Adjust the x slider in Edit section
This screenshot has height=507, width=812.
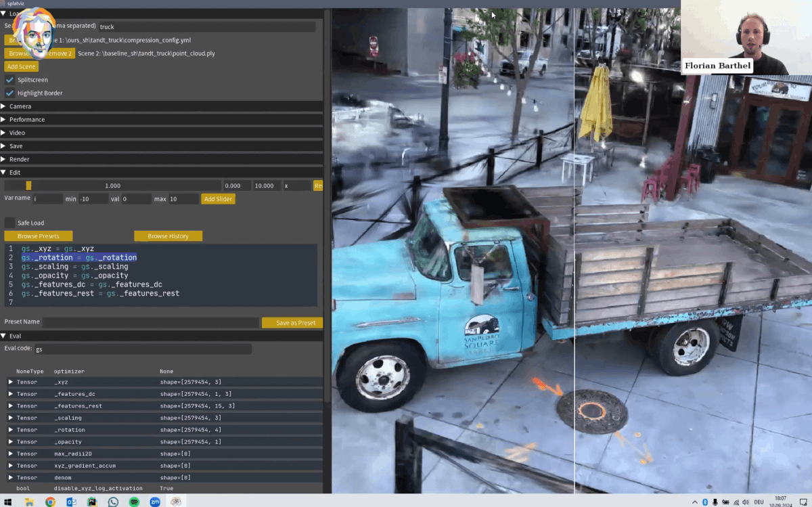click(113, 185)
